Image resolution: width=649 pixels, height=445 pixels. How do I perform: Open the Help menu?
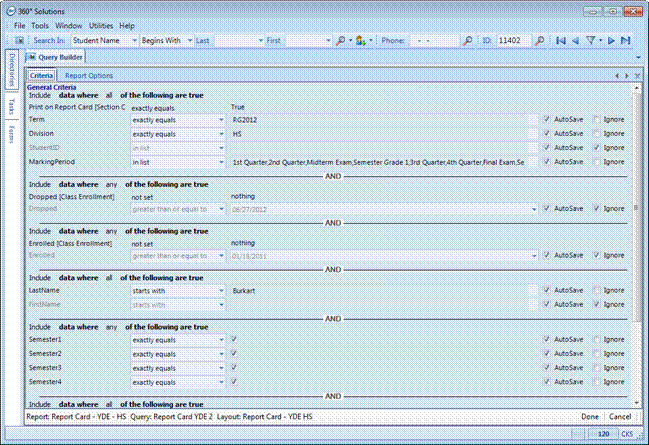tap(127, 26)
